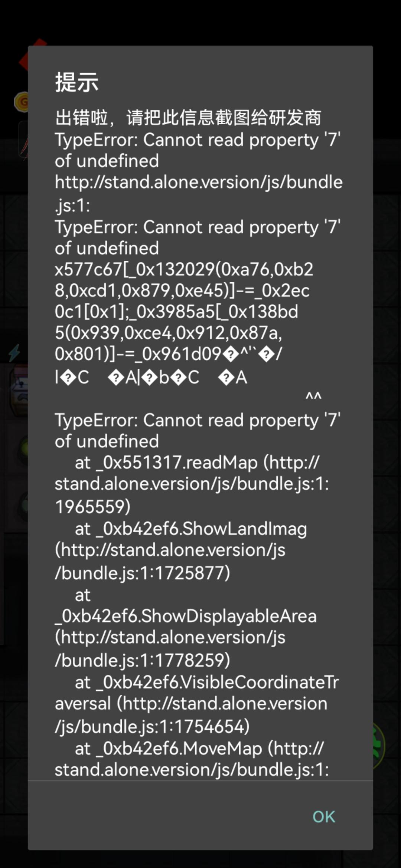Tap the OK button to dismiss dialog
The width and height of the screenshot is (401, 868).
(324, 817)
